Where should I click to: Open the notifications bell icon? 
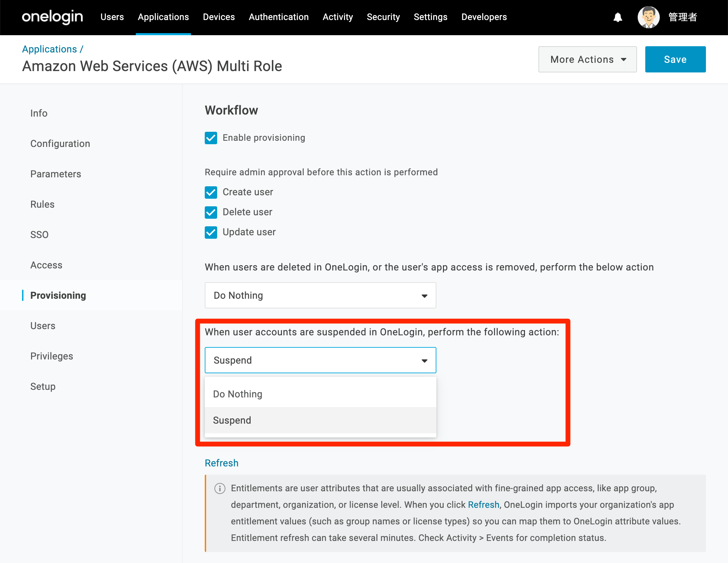tap(618, 17)
